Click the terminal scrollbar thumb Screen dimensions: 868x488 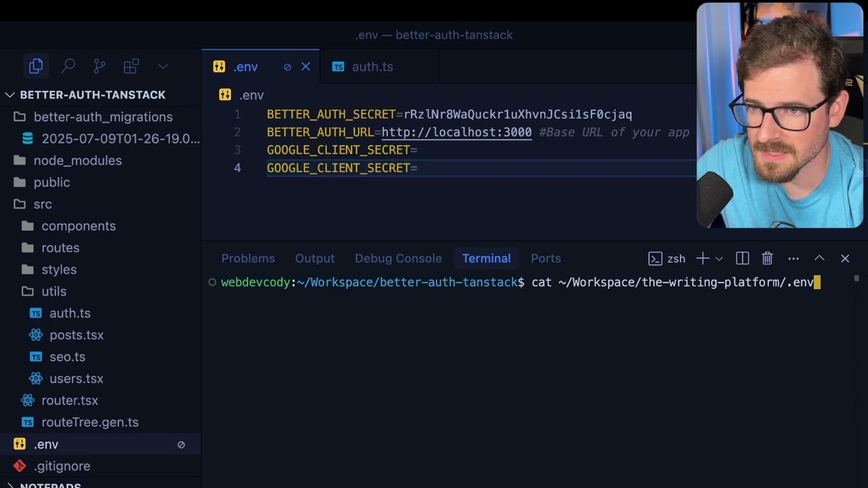[x=857, y=278]
